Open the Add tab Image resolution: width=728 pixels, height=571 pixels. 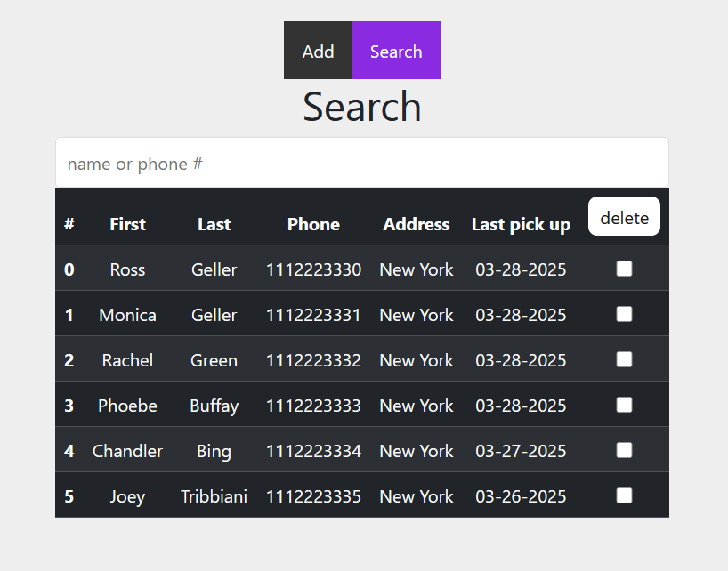point(318,51)
